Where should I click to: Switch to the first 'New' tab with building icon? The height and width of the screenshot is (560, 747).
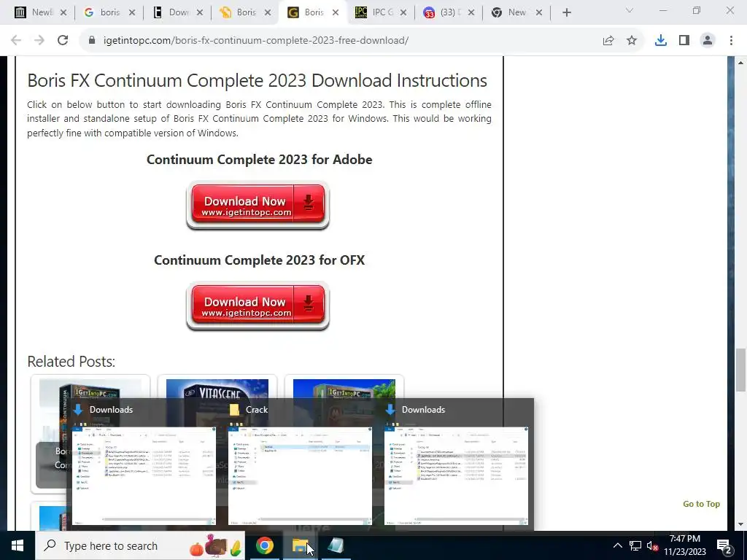click(40, 12)
